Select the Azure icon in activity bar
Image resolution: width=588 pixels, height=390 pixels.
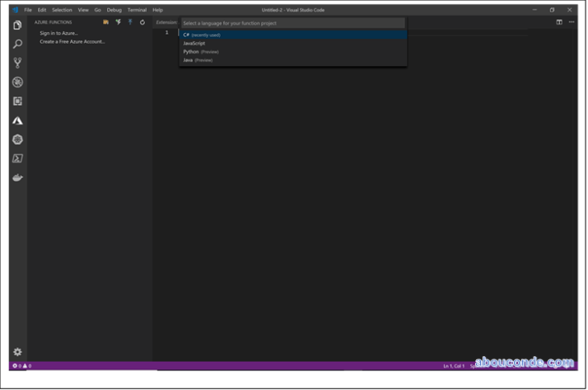(x=17, y=120)
